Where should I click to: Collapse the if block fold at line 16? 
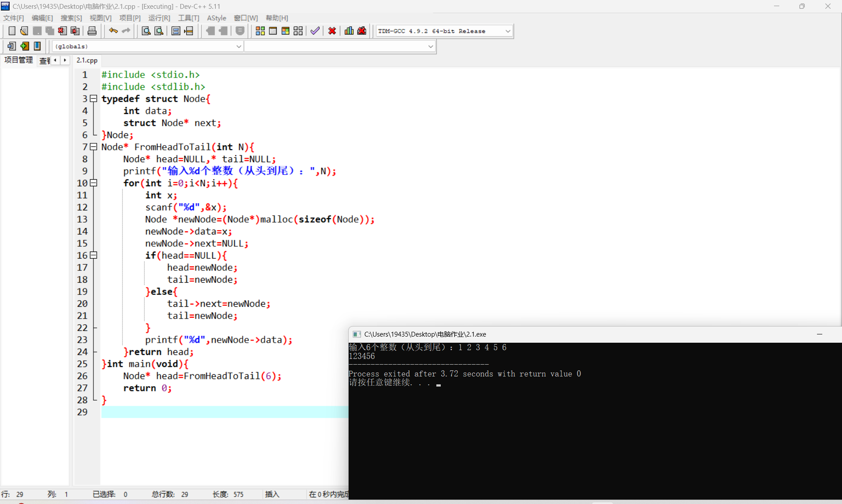(93, 256)
